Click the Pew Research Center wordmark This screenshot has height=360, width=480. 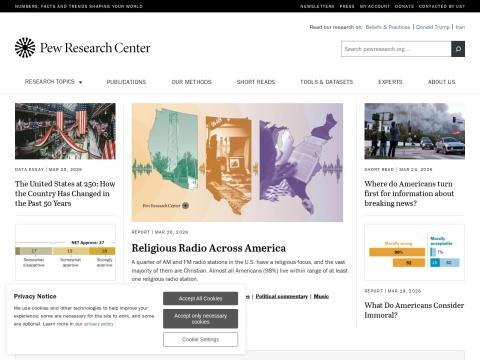tap(95, 48)
